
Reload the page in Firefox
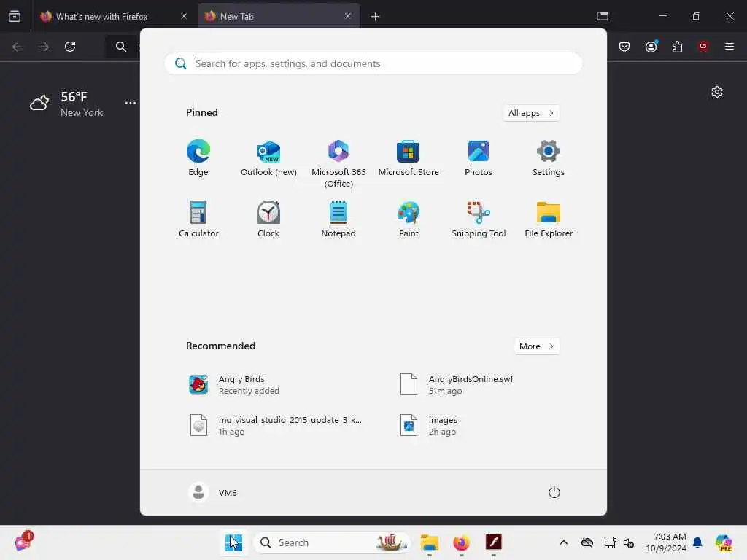[70, 47]
